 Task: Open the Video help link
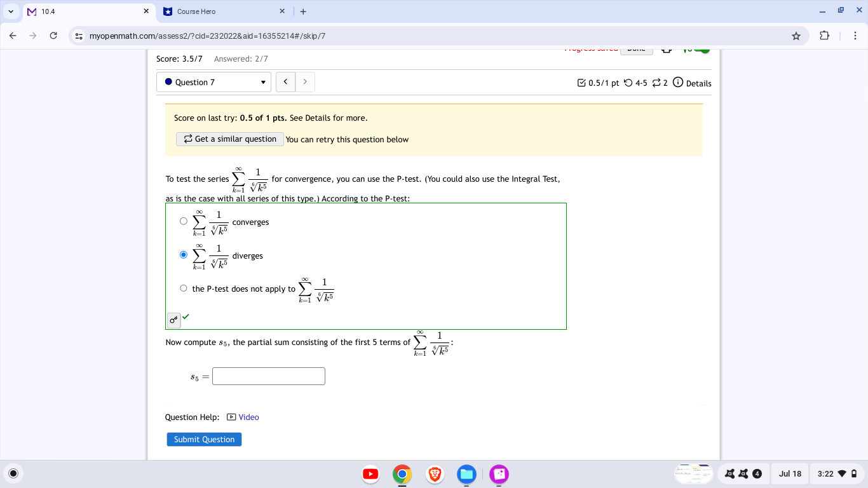[243, 417]
